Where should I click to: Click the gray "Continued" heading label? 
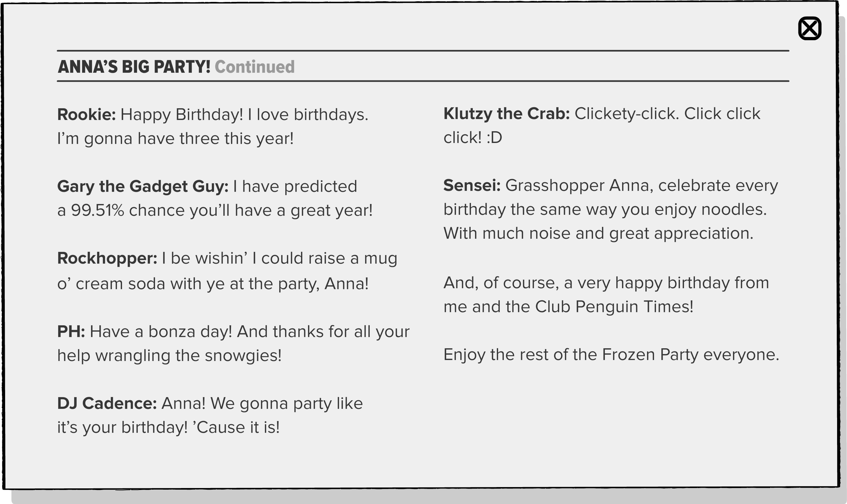click(255, 67)
